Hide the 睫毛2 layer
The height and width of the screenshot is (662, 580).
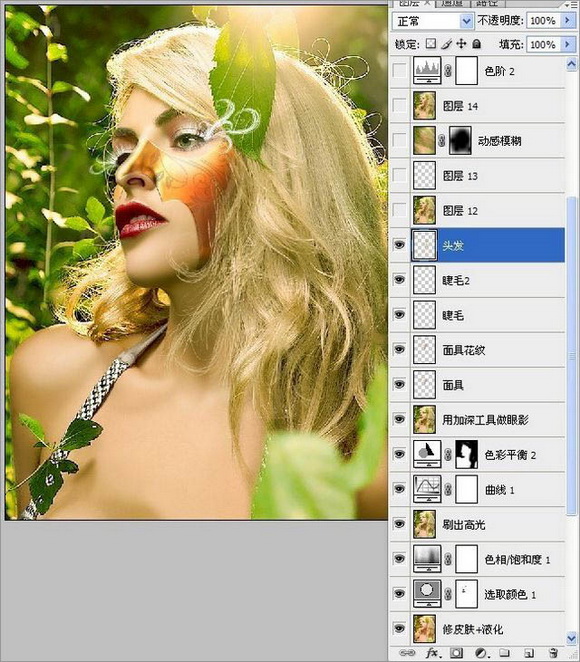click(x=399, y=280)
